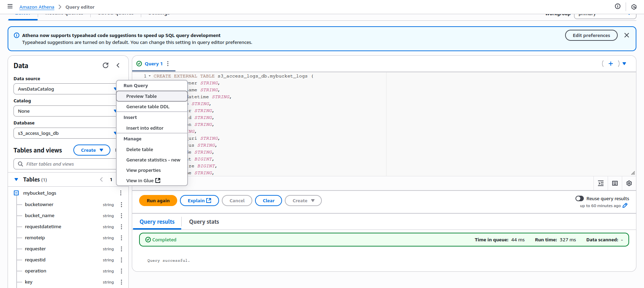Open View in Glue link
Screen dimensions: 644x288
152,180
